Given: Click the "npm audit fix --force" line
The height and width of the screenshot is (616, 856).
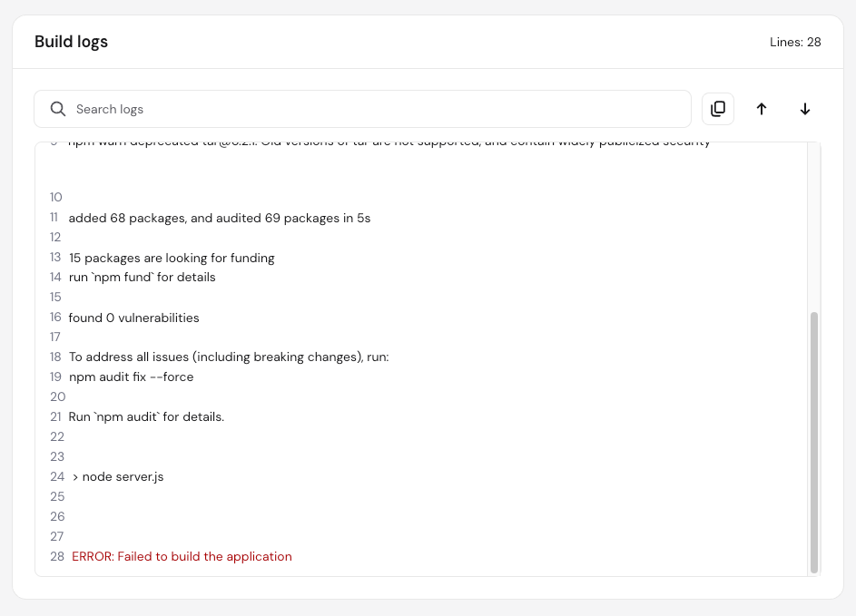Looking at the screenshot, I should point(131,376).
